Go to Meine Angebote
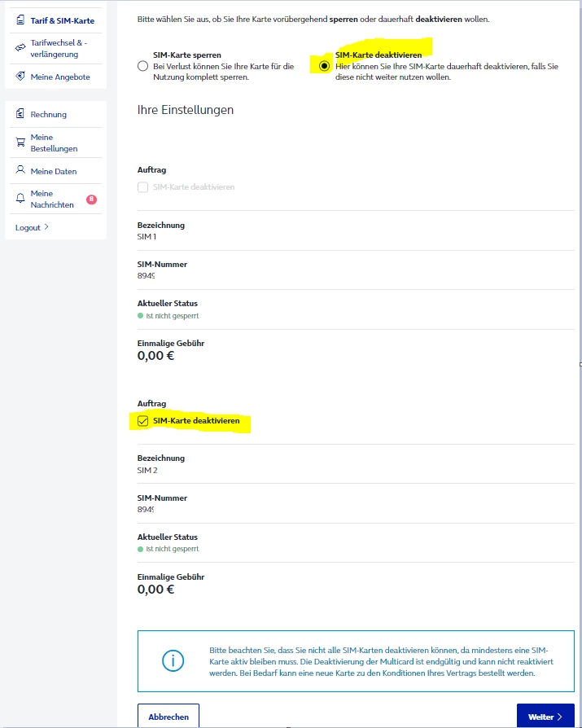Image resolution: width=582 pixels, height=728 pixels. [x=55, y=77]
